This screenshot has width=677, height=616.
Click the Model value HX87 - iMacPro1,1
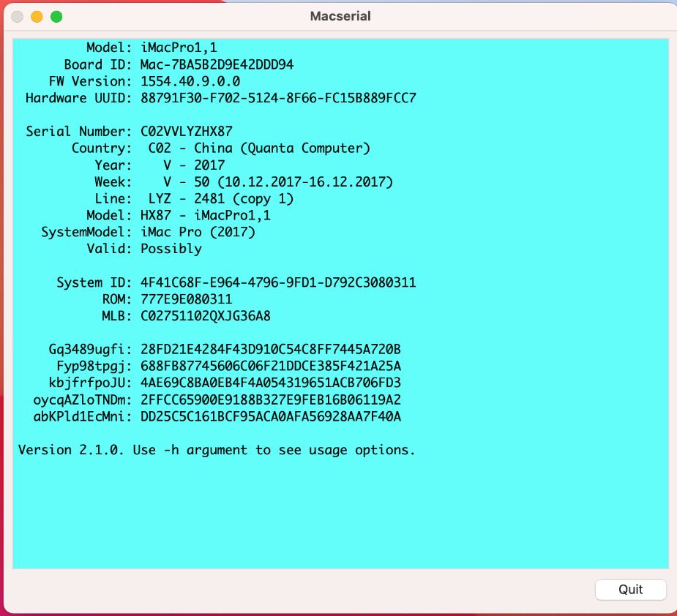206,215
